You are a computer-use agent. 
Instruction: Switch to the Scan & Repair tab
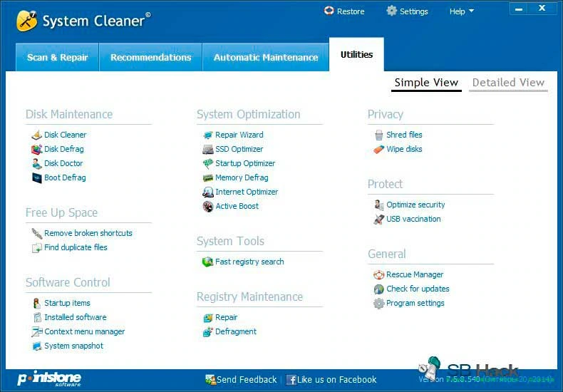click(x=58, y=58)
